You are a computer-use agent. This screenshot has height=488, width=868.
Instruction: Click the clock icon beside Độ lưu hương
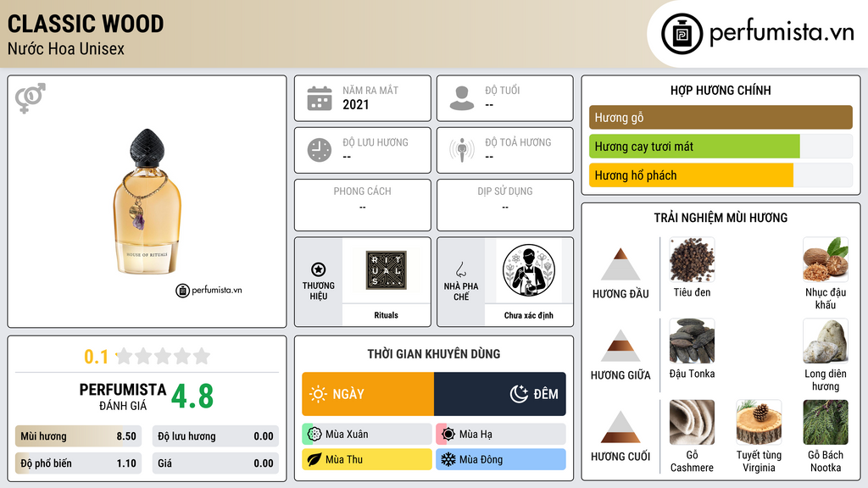(320, 151)
